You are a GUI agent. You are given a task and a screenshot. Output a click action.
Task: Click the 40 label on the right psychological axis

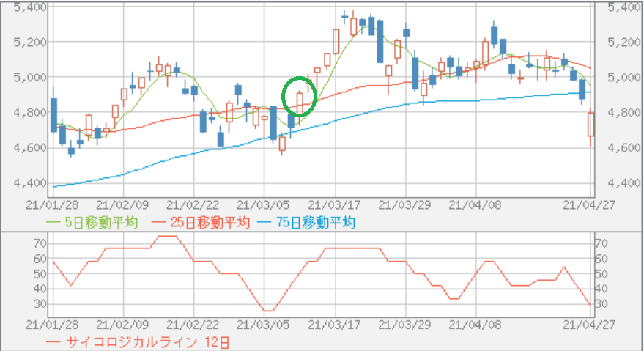click(x=602, y=289)
